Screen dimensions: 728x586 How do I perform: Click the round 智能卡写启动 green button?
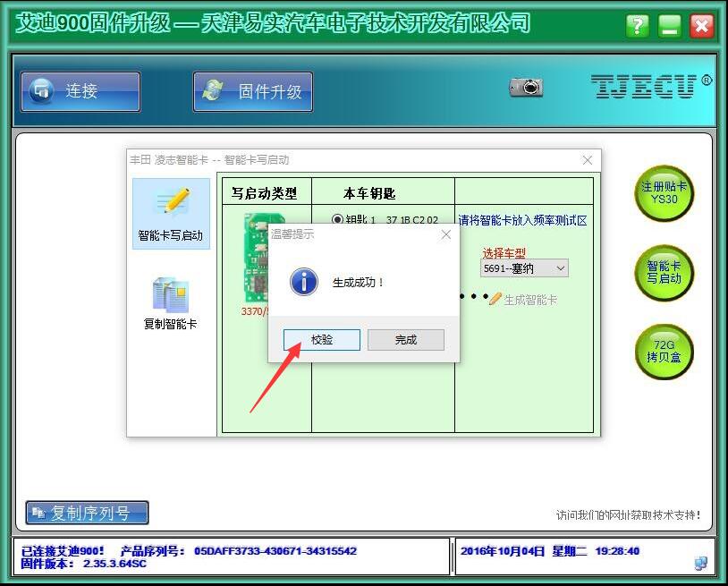(664, 273)
